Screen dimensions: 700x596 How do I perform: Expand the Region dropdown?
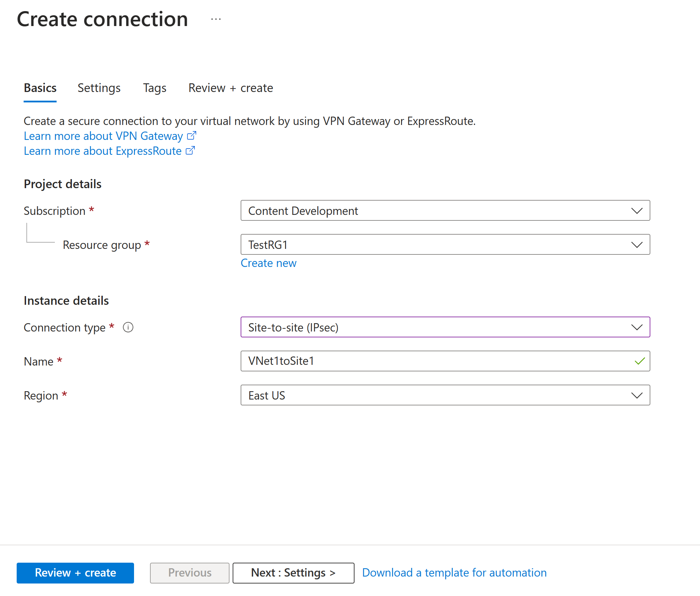[x=445, y=395]
